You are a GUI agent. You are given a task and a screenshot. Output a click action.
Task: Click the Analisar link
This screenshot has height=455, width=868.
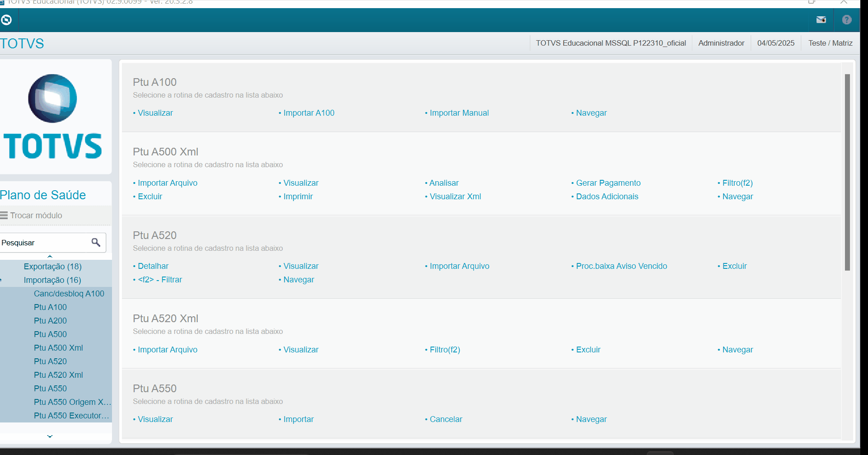tap(444, 183)
